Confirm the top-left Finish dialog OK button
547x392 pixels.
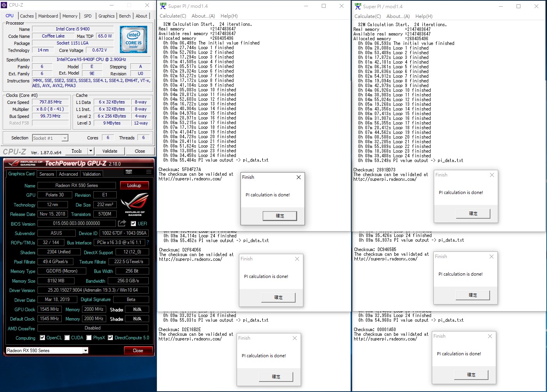[280, 216]
